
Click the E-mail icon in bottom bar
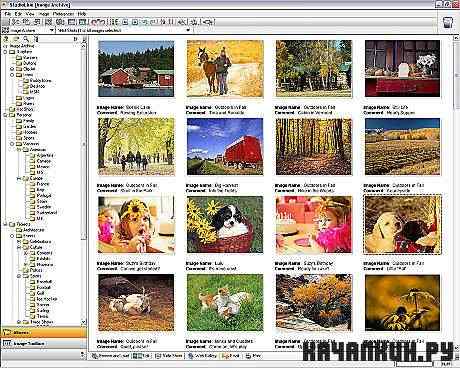pos(224,356)
